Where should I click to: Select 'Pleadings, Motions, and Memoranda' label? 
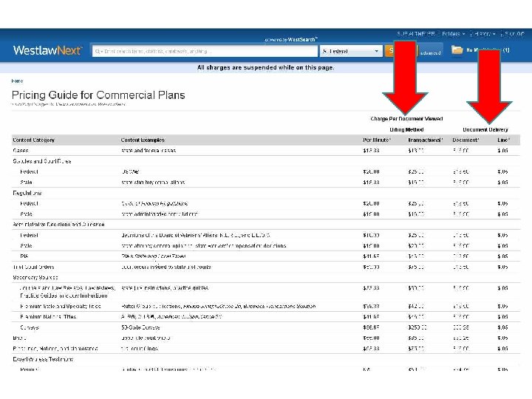pyautogui.click(x=55, y=349)
